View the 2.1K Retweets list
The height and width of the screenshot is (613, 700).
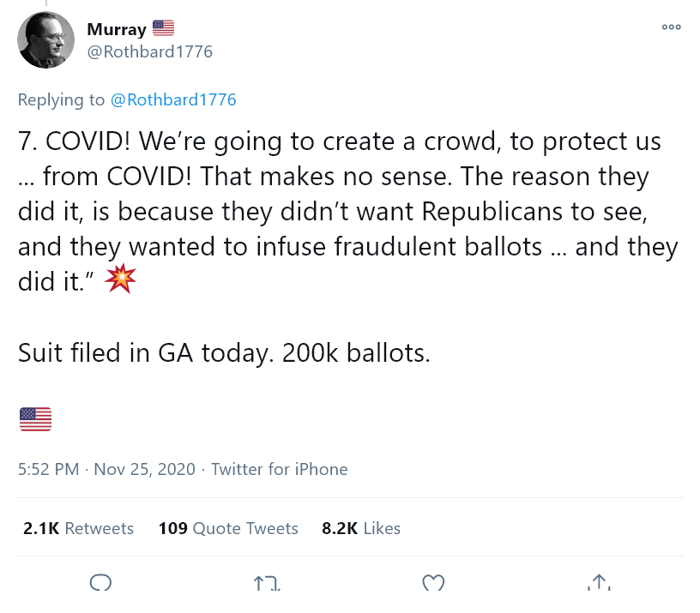point(79,528)
